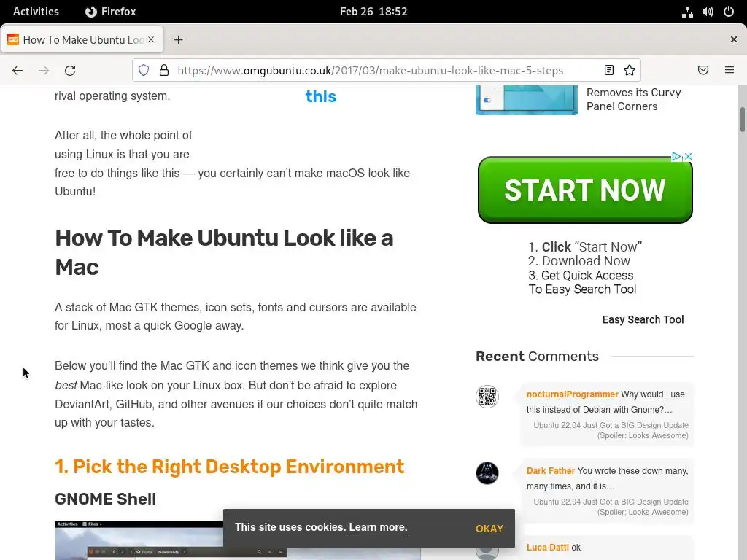747x560 pixels.
Task: Click the 'Recent Comments' heading
Action: (537, 356)
